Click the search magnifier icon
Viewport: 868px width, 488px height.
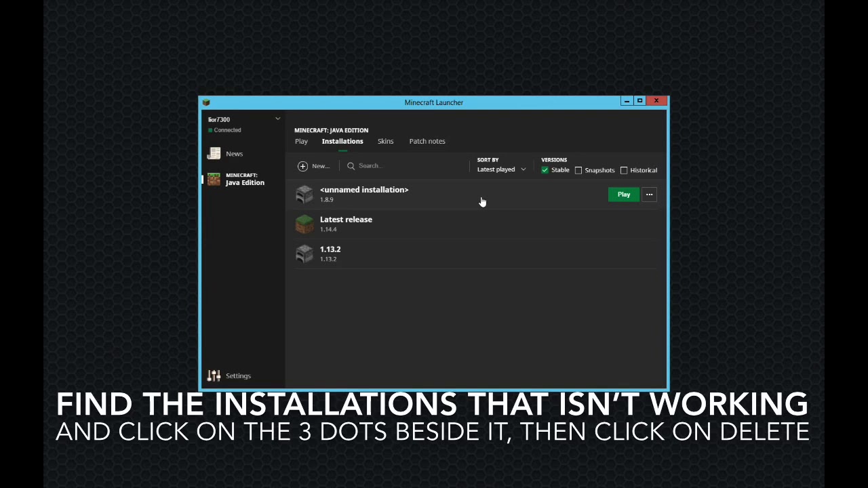pyautogui.click(x=351, y=166)
